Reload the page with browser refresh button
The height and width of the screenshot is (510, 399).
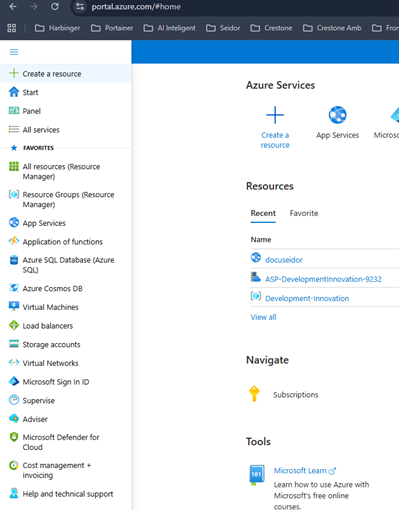[x=55, y=6]
